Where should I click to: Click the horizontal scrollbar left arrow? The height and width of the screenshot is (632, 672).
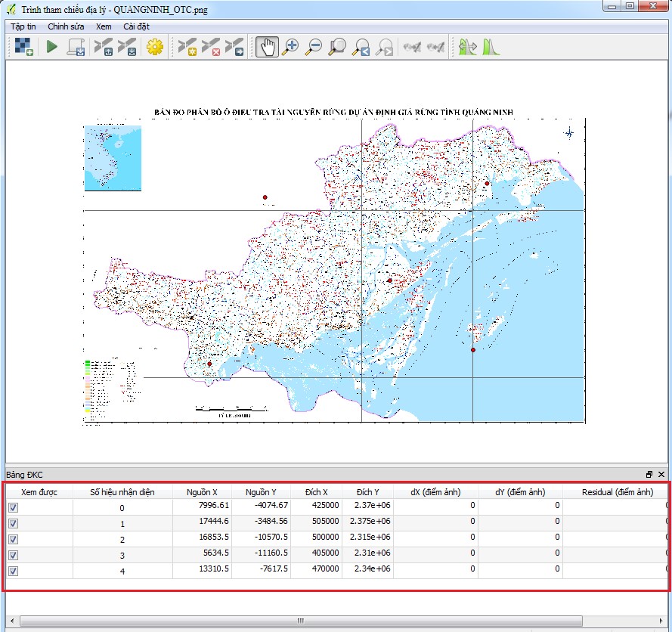tap(11, 621)
